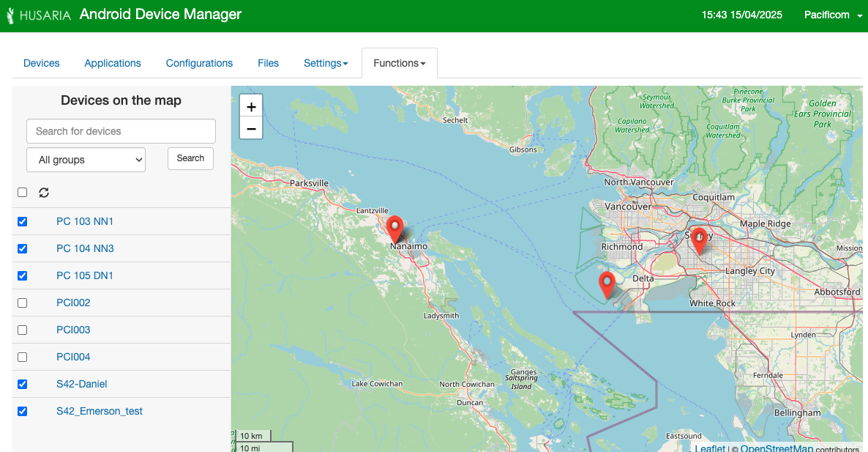Viewport: 868px width, 452px height.
Task: Click the Parksville label on the map
Action: [x=309, y=183]
